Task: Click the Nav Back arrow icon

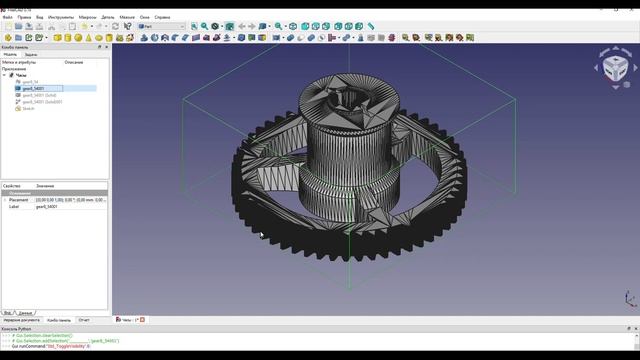Action: coord(242,26)
